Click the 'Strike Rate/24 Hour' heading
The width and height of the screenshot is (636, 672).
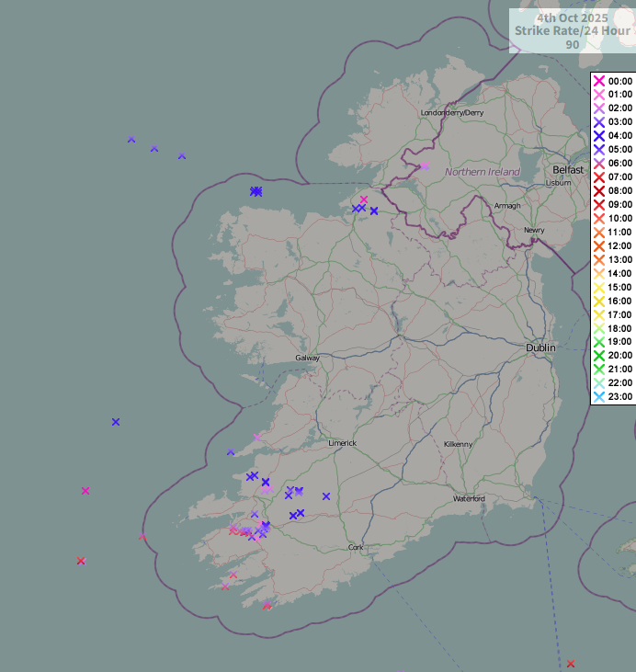click(x=573, y=31)
